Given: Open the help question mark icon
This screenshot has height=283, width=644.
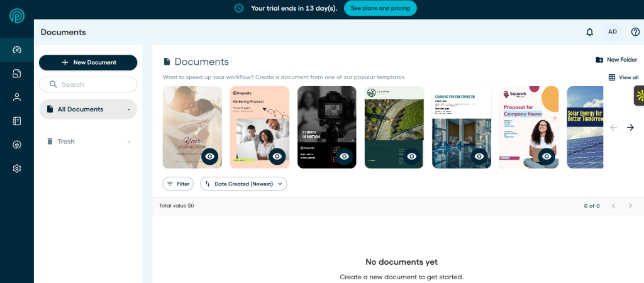Looking at the screenshot, I should tap(635, 32).
